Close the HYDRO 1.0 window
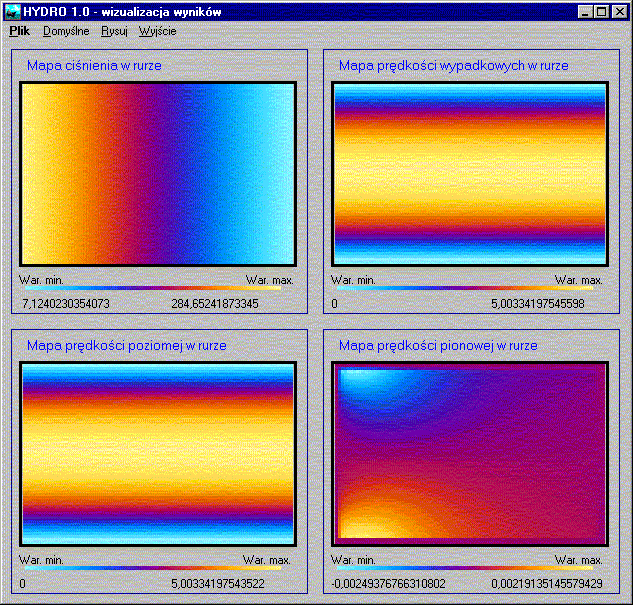The image size is (633, 605). pos(619,12)
